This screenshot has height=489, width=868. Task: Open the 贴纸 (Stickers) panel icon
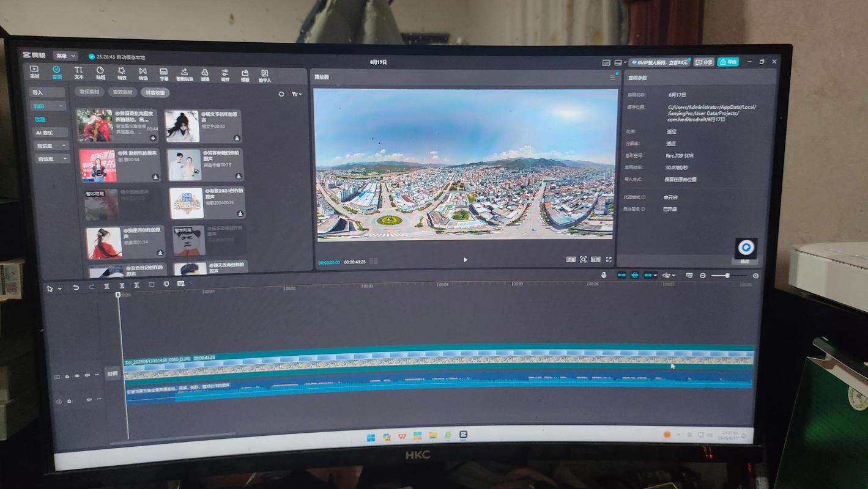pyautogui.click(x=100, y=73)
